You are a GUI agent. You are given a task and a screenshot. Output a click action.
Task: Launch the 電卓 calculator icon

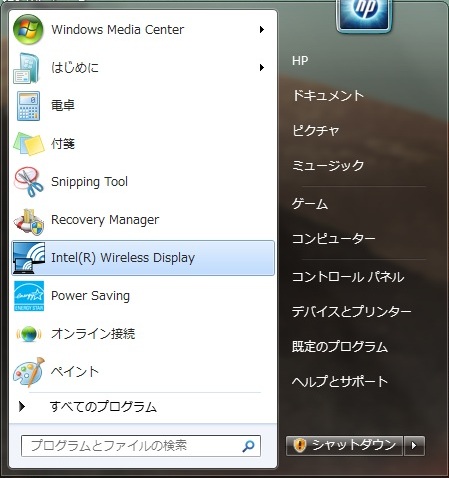tap(28, 106)
